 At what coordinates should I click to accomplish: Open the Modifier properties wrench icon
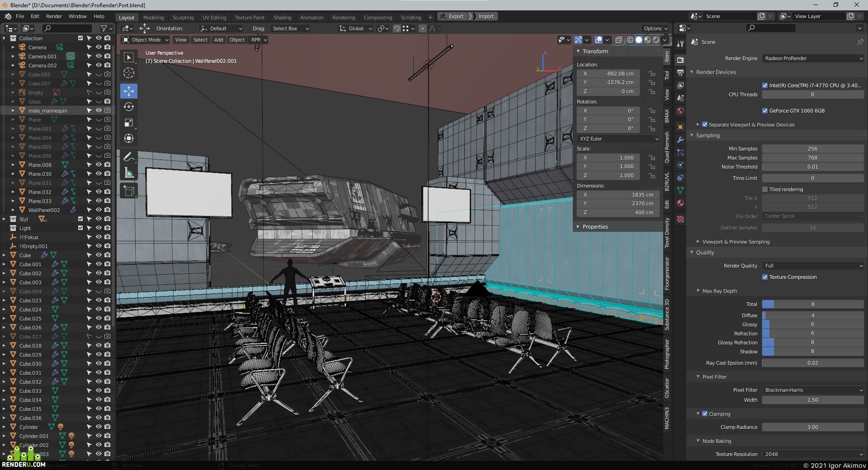pyautogui.click(x=680, y=140)
